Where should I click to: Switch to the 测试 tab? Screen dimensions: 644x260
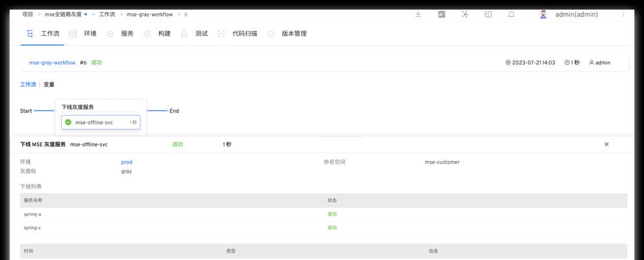(x=202, y=34)
